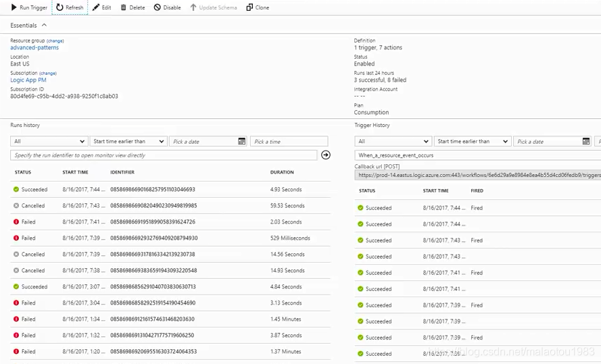The image size is (601, 364).
Task: Open the Runs history calendar icon
Action: tap(241, 141)
